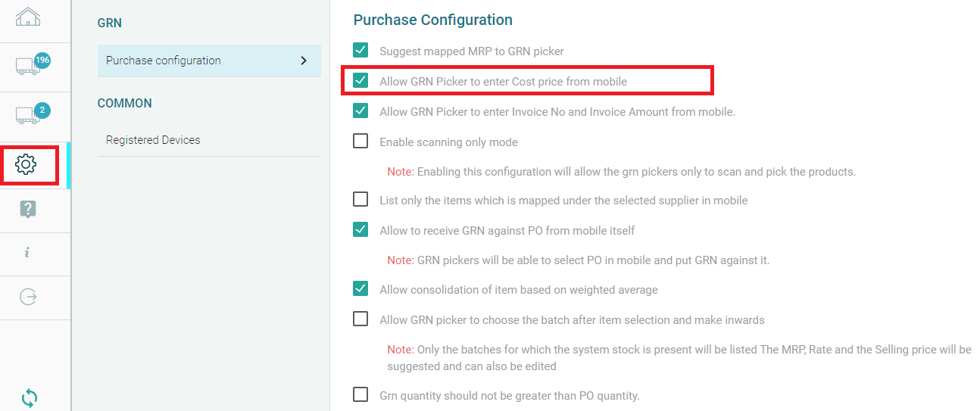
Task: Open truck icon with 196 badge
Action: click(x=28, y=67)
